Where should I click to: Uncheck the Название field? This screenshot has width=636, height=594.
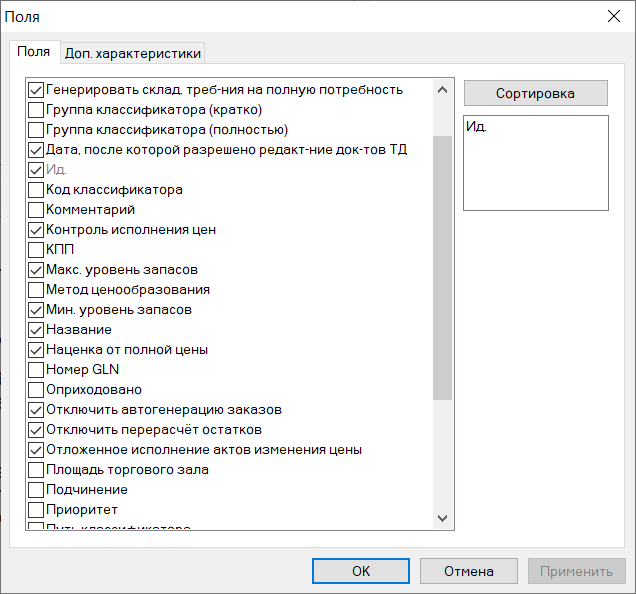coord(36,329)
